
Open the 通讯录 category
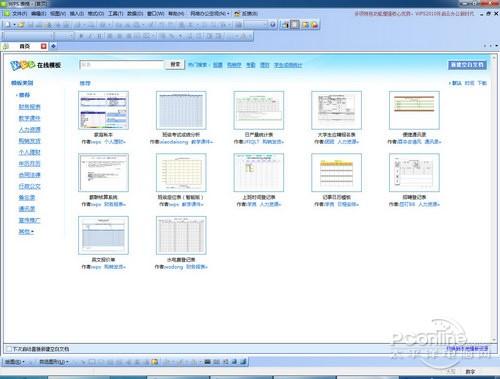(x=27, y=209)
